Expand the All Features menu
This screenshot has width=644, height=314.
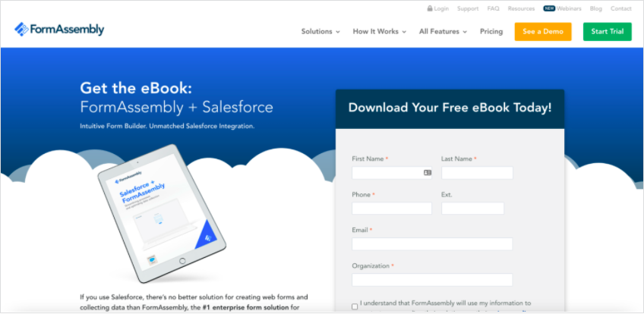click(444, 32)
